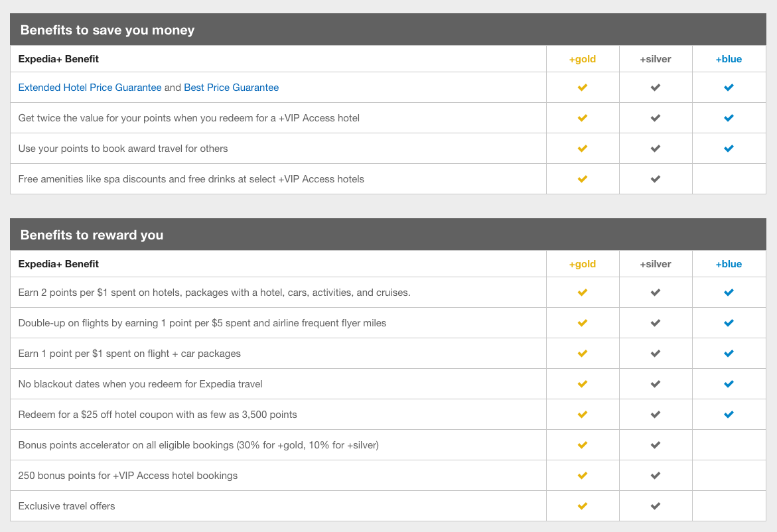This screenshot has width=777, height=532.
Task: Click gold checkmark for award travel for others
Action: point(583,149)
